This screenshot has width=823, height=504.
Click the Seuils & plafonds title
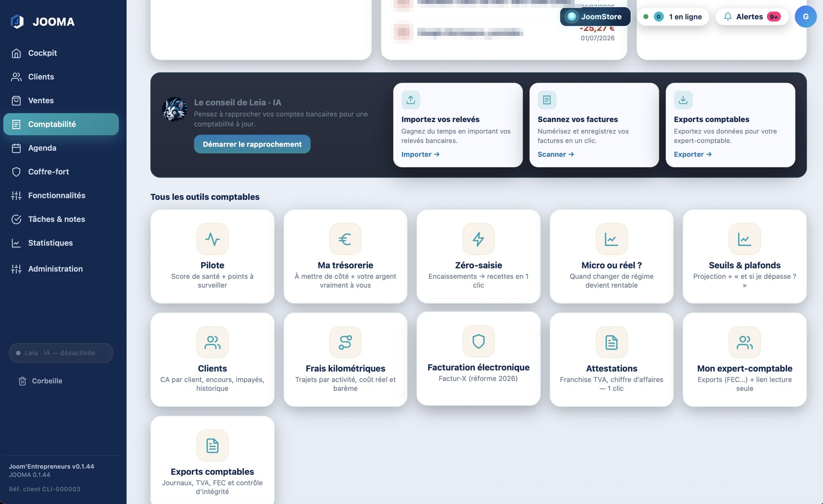coord(744,266)
